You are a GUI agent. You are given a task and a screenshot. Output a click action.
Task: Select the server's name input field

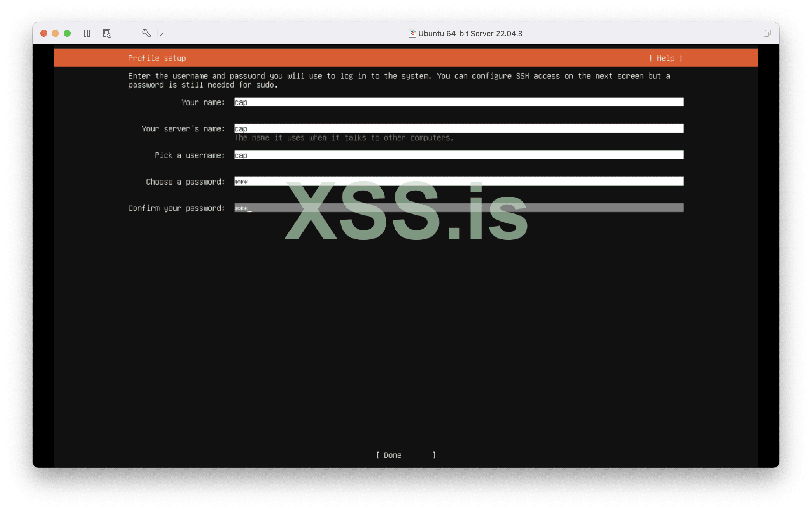459,128
